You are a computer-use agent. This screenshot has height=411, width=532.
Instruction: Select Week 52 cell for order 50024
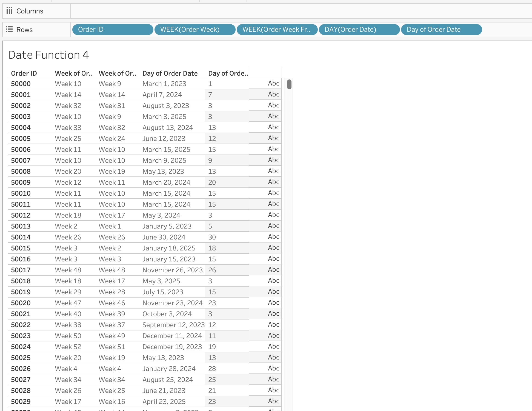point(68,347)
